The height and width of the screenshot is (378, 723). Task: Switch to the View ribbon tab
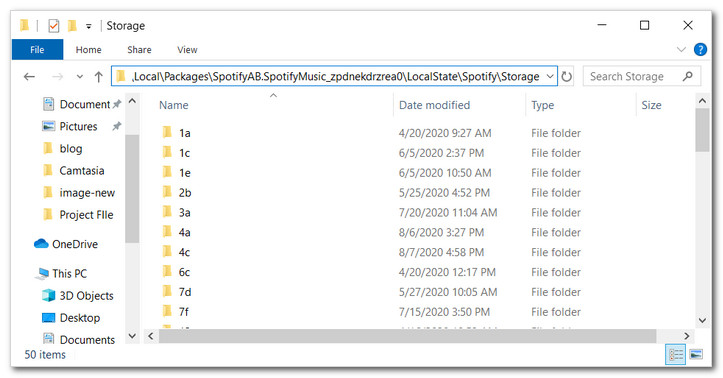coord(187,50)
